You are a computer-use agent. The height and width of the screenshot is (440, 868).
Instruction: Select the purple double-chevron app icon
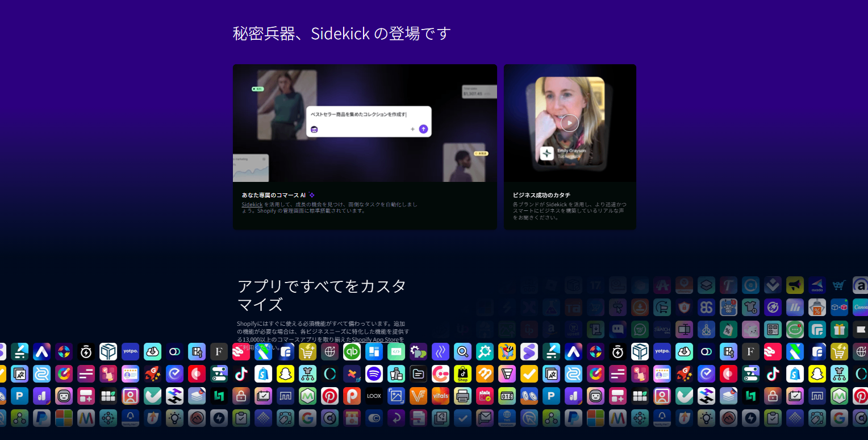point(441,351)
